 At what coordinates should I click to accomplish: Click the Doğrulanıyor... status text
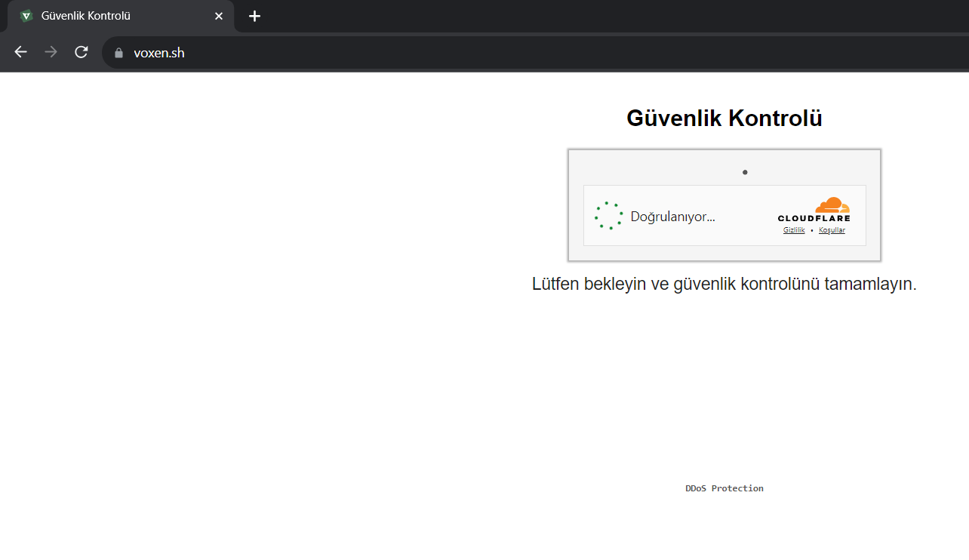672,217
